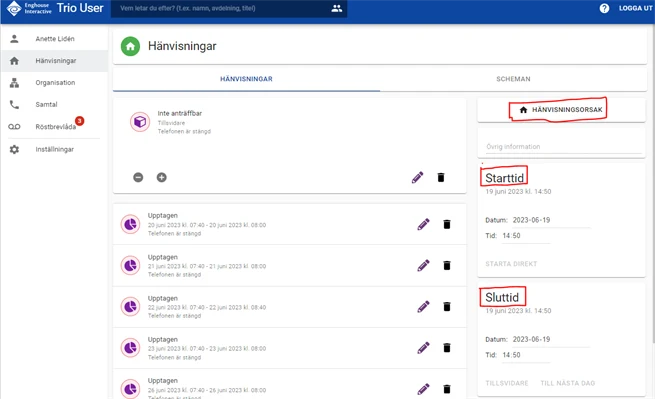Click the LOGGA UT button
655x399 pixels.
(x=635, y=8)
